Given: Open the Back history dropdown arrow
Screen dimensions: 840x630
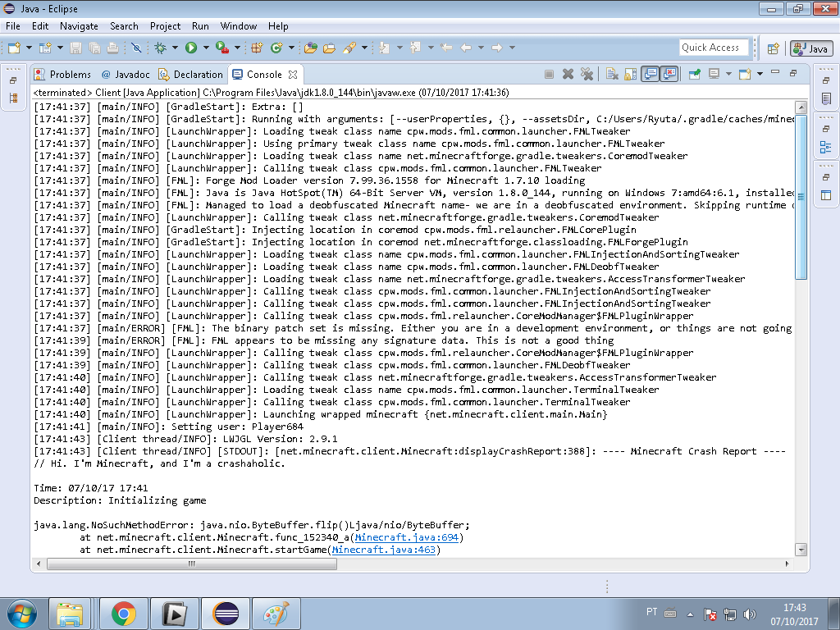Looking at the screenshot, I should (x=481, y=48).
